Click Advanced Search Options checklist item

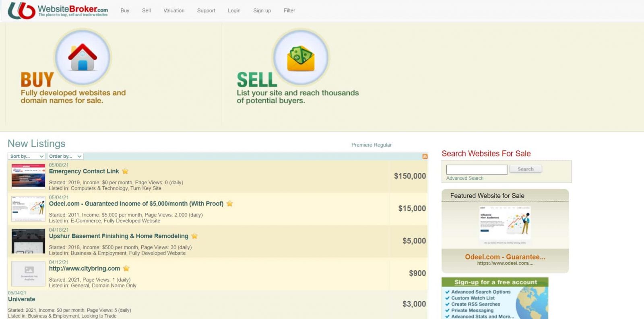pos(481,292)
